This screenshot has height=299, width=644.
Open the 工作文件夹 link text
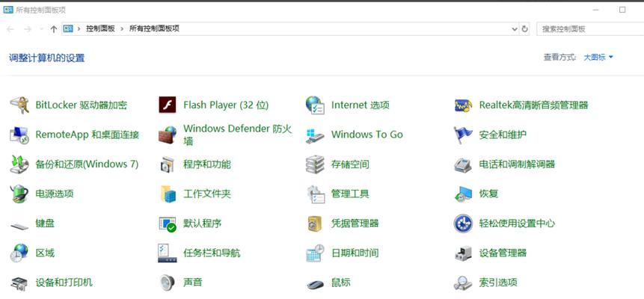[207, 194]
